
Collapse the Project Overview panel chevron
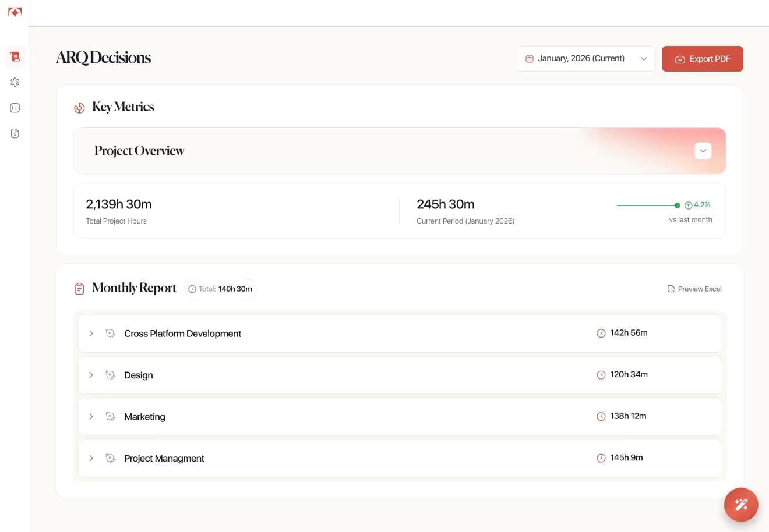703,151
